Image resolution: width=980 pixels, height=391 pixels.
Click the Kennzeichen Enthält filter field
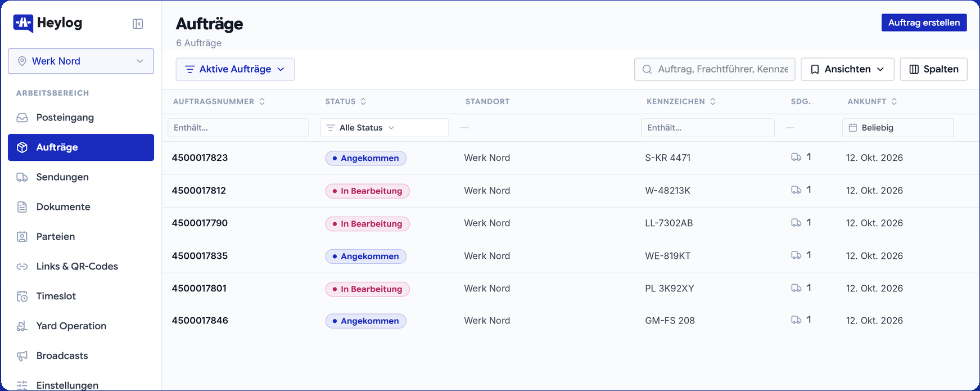pos(708,128)
